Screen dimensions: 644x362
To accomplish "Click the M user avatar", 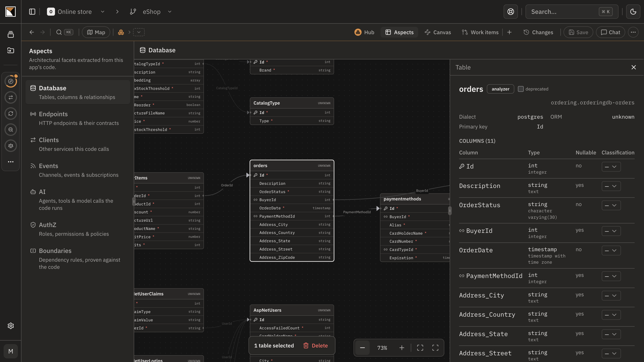I will click(x=11, y=351).
